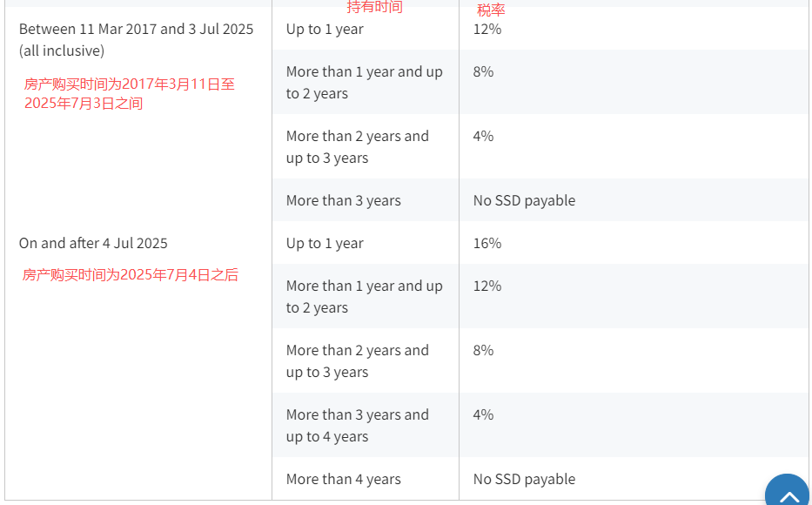
Task: Click the 12% rate in the post-4 Jul 2025 section
Action: (x=487, y=286)
